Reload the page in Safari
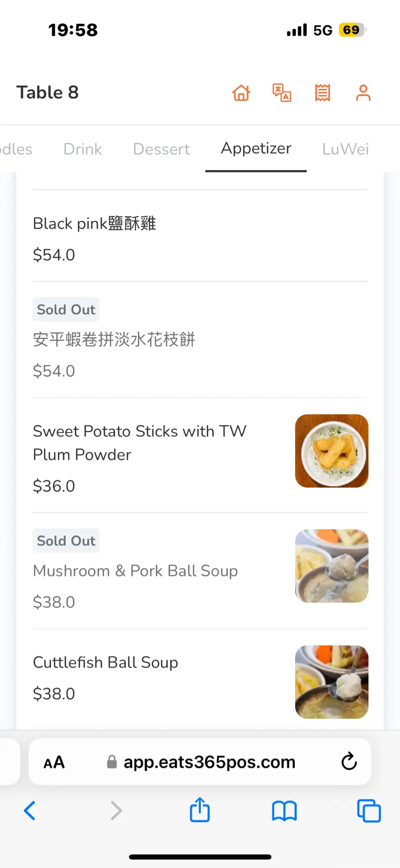 tap(349, 761)
